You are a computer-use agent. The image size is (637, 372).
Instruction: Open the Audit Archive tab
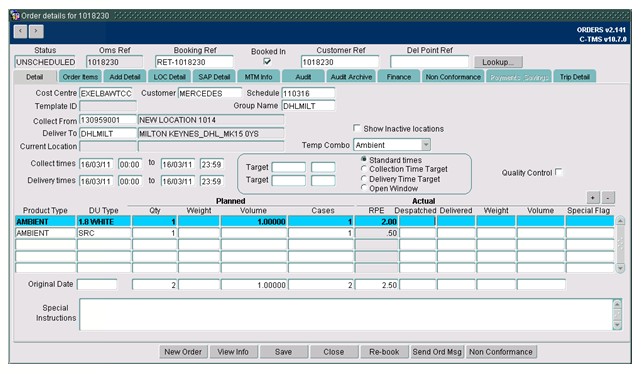tap(351, 77)
